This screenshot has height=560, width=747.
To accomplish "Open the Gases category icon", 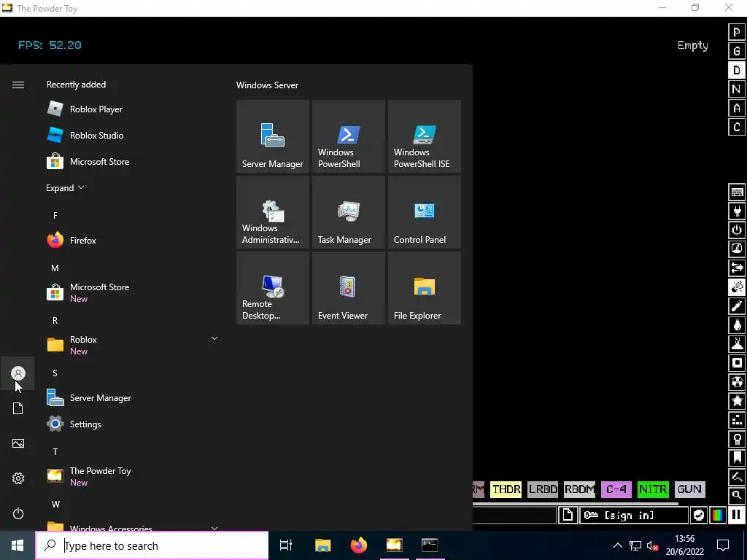I will coord(737,306).
